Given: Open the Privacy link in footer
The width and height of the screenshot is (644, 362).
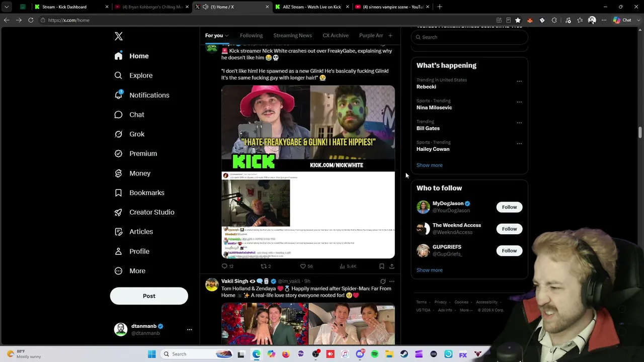Looking at the screenshot, I should 441,302.
